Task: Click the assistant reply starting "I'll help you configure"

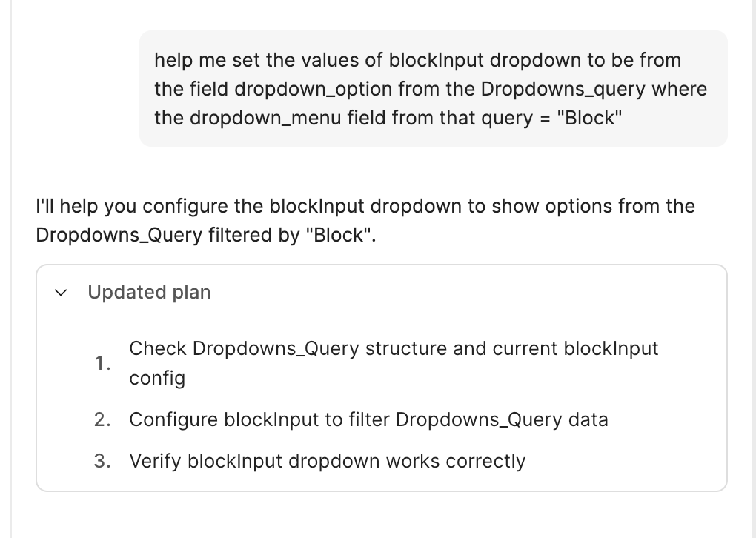Action: click(365, 220)
